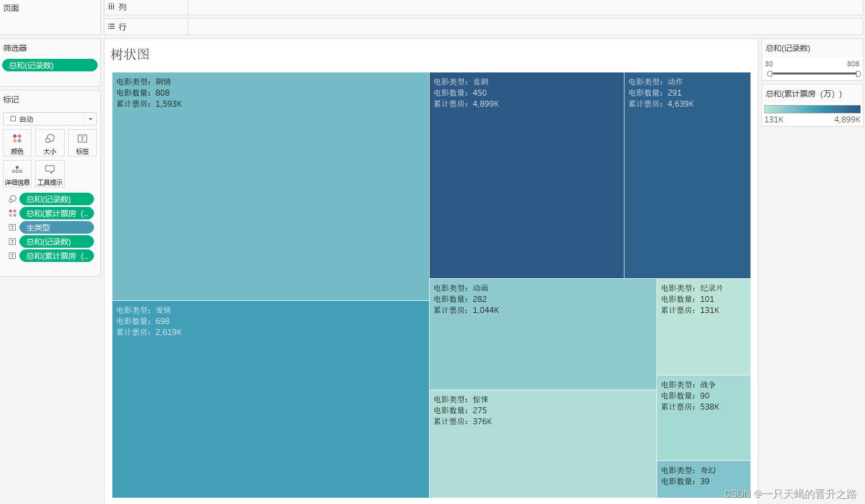
Task: Select the 纪录片 treemap rectangle
Action: (x=704, y=327)
